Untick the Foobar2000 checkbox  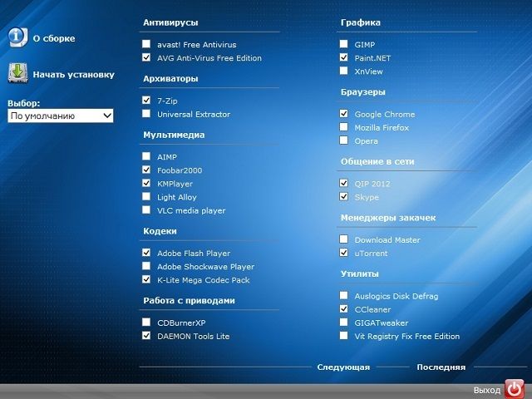pyautogui.click(x=146, y=170)
